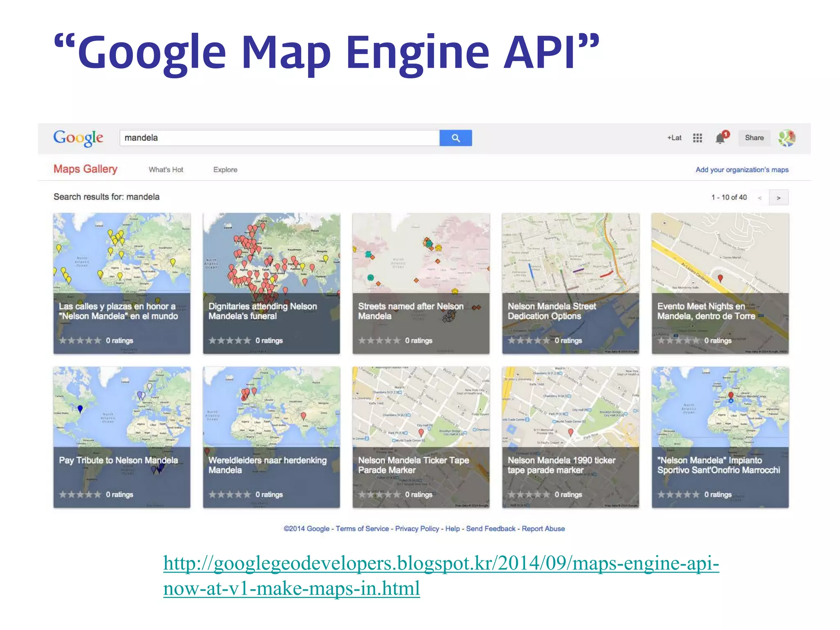
Task: Go to previous results page arrow
Action: (760, 198)
